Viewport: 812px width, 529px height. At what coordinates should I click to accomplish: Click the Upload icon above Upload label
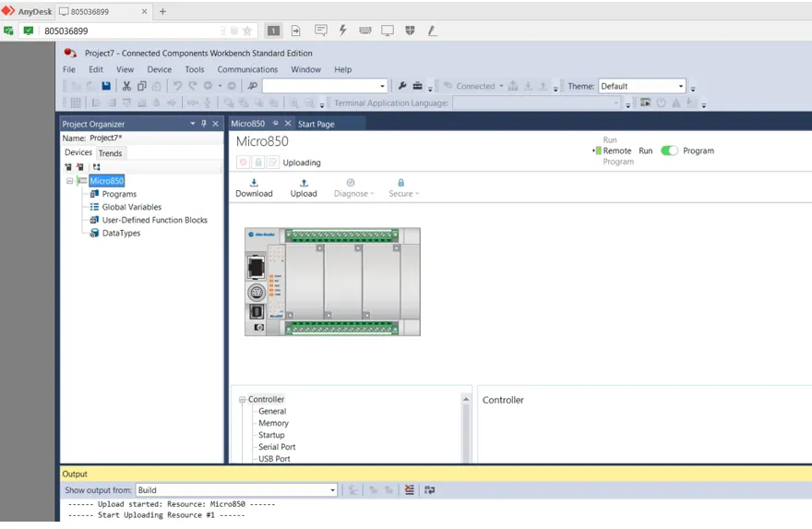point(304,183)
